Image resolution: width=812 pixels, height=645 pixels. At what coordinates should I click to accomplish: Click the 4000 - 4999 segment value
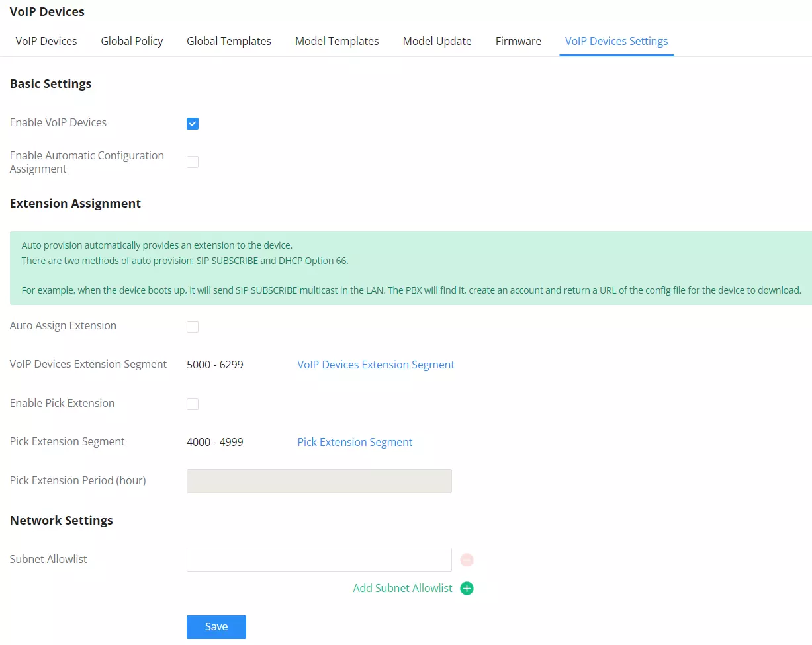tap(215, 442)
